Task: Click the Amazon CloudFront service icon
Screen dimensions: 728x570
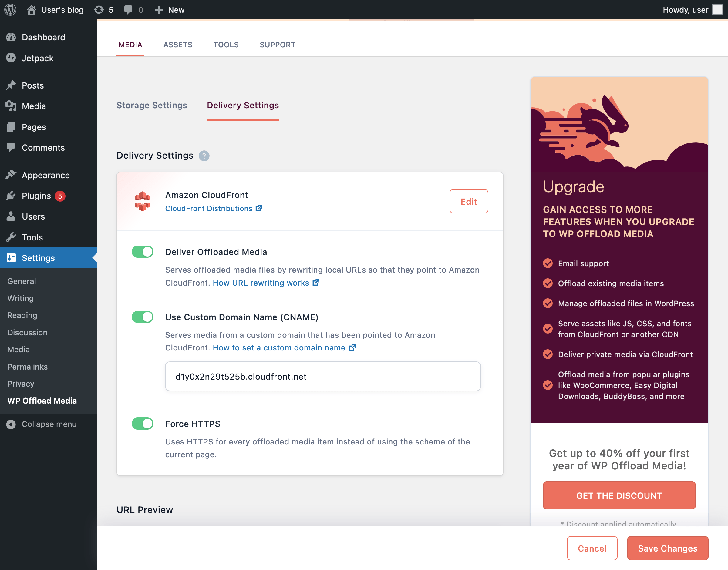Action: pyautogui.click(x=143, y=201)
